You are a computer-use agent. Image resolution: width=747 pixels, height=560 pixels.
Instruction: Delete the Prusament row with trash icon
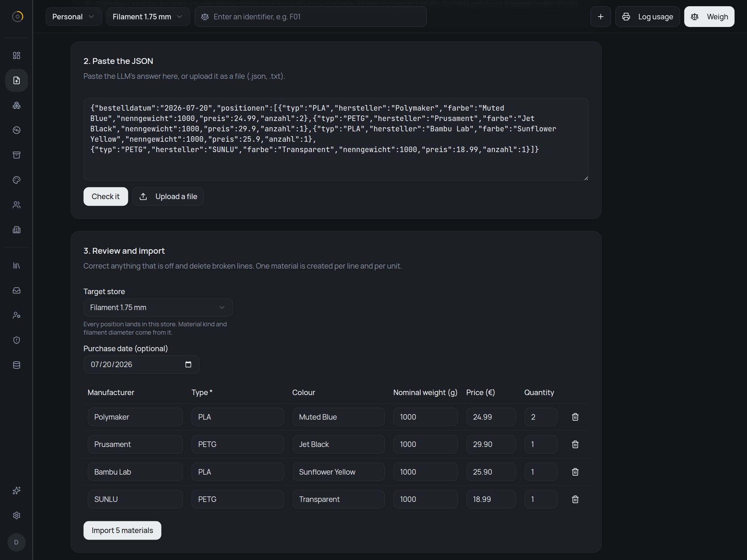(575, 445)
